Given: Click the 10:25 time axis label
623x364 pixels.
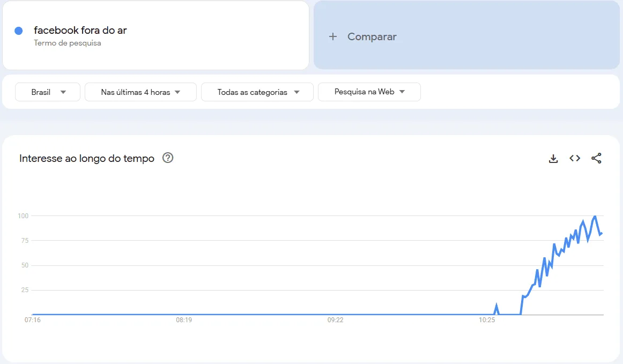Looking at the screenshot, I should point(487,320).
